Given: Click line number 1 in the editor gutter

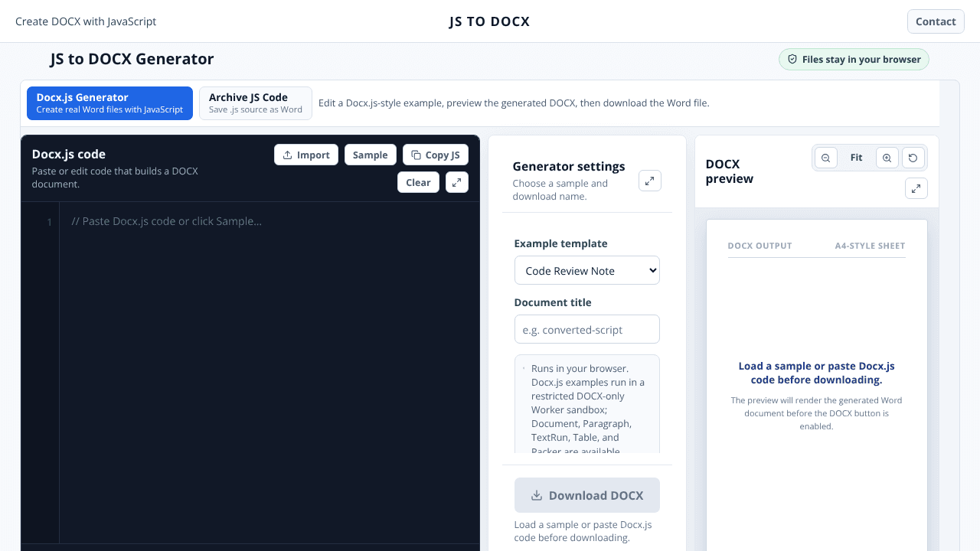Looking at the screenshot, I should coord(50,222).
